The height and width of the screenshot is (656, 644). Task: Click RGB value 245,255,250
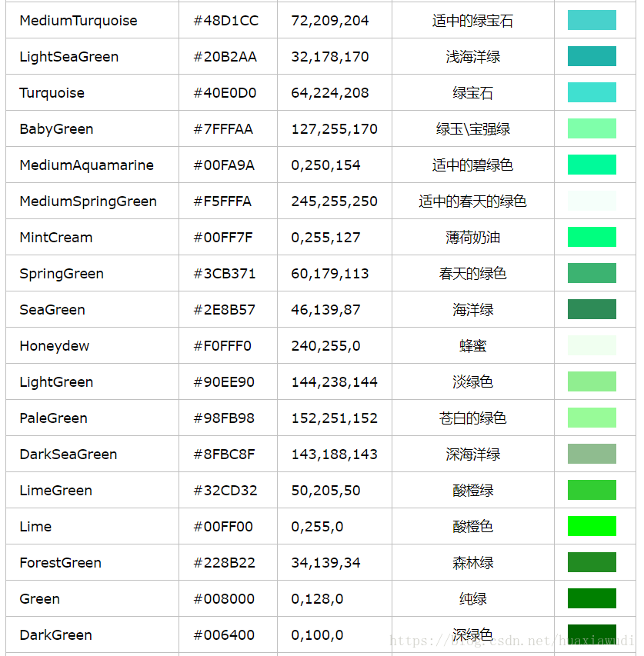tap(335, 201)
